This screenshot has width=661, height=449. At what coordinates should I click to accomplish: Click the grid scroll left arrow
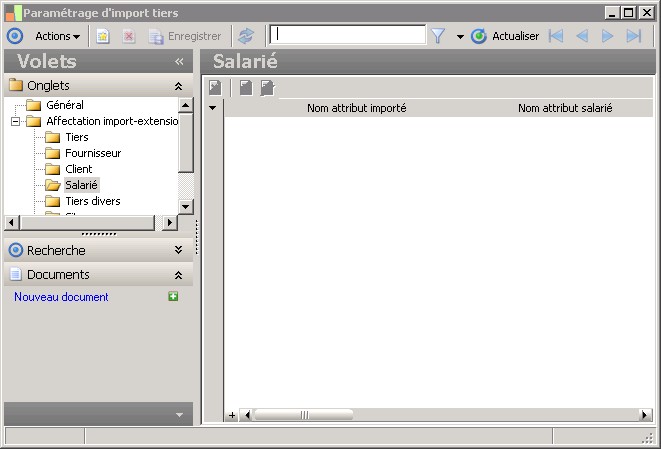[247, 415]
